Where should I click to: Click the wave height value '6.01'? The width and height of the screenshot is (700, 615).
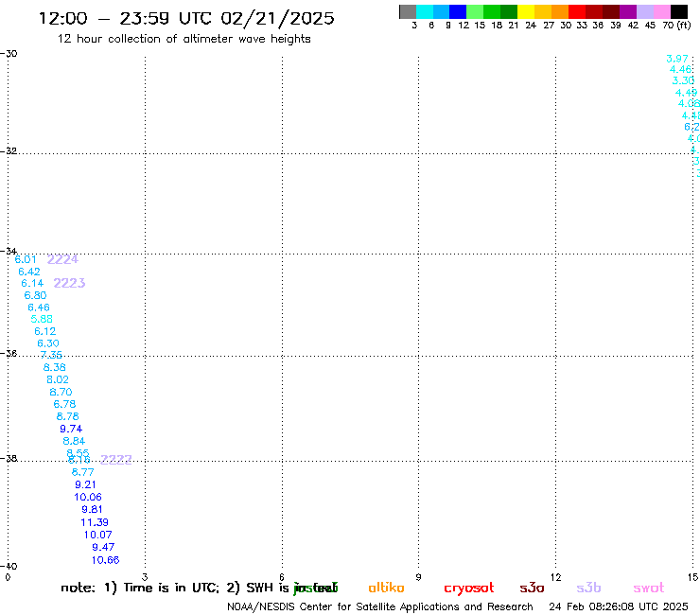[x=26, y=259]
